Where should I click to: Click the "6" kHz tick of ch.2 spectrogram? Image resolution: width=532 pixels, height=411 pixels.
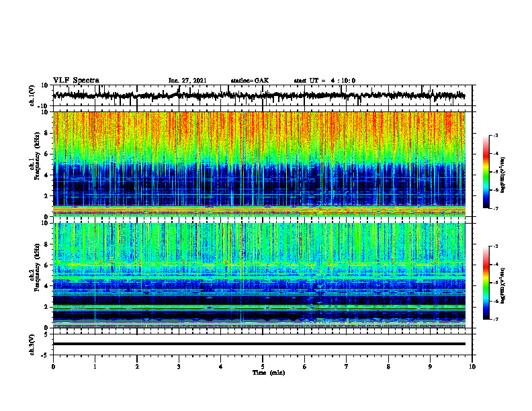[47, 265]
